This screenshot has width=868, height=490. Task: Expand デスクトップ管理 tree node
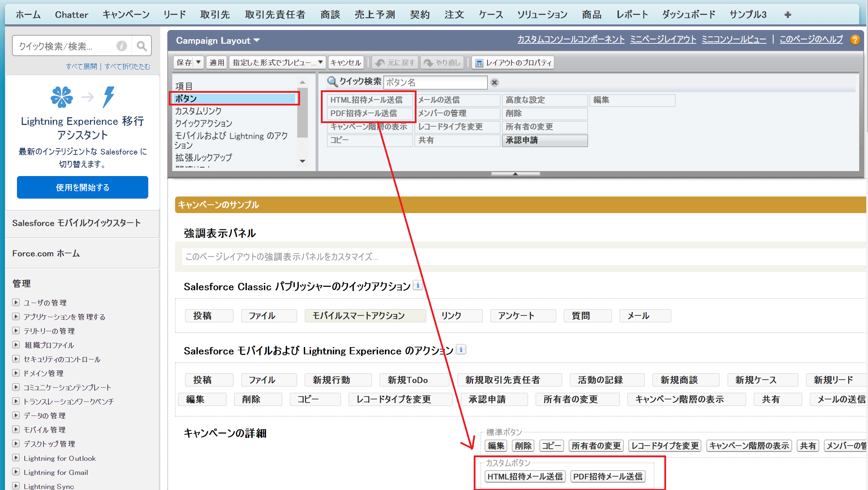[16, 443]
